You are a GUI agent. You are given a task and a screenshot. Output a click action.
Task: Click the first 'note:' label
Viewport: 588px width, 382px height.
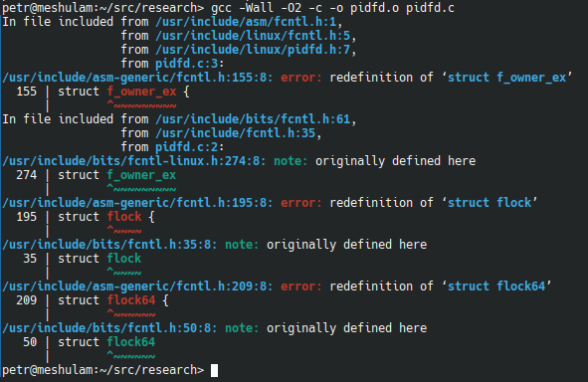click(291, 161)
